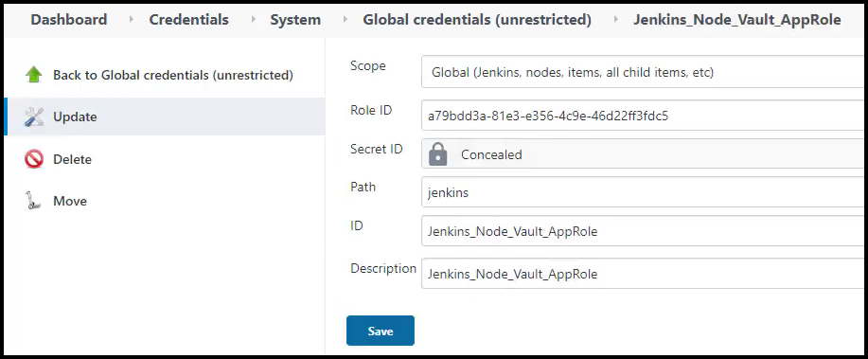The width and height of the screenshot is (868, 359).
Task: Select the Update sidebar item
Action: point(165,117)
